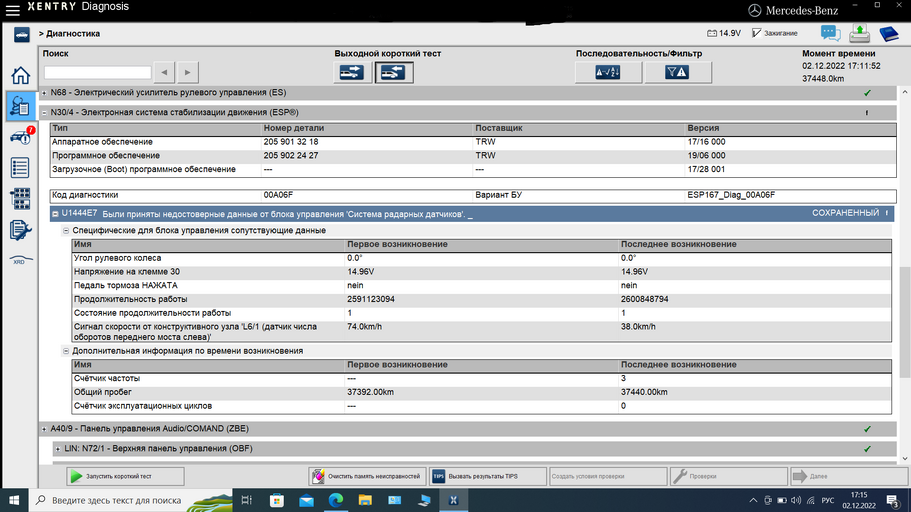Click the next search result arrow
Screen dimensions: 911x512
point(187,73)
